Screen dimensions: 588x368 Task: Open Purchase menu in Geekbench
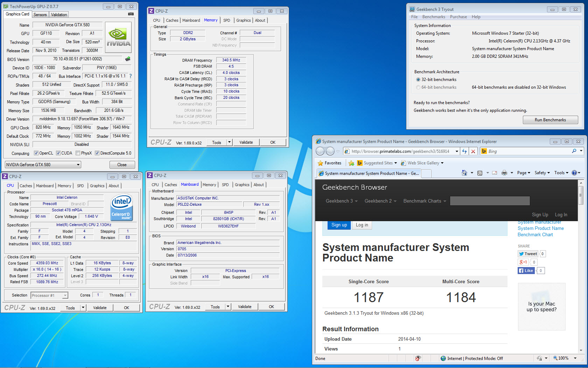[458, 17]
